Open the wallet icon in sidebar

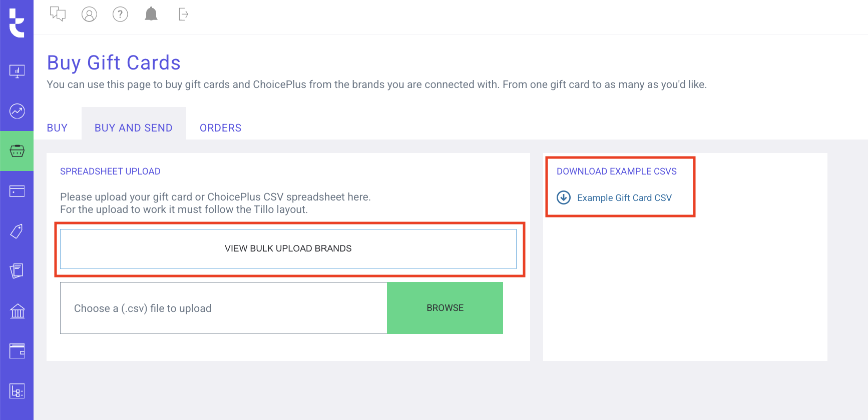point(17,351)
